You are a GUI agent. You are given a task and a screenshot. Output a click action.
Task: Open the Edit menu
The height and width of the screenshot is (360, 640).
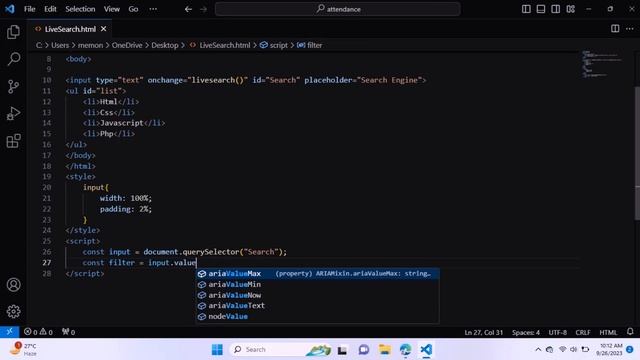pos(50,9)
